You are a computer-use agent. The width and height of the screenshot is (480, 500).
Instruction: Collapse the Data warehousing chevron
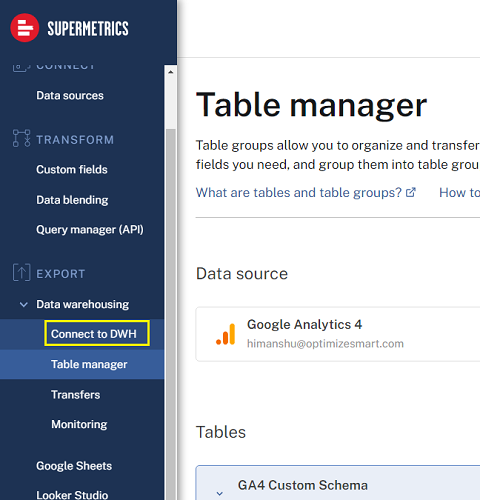tap(24, 304)
